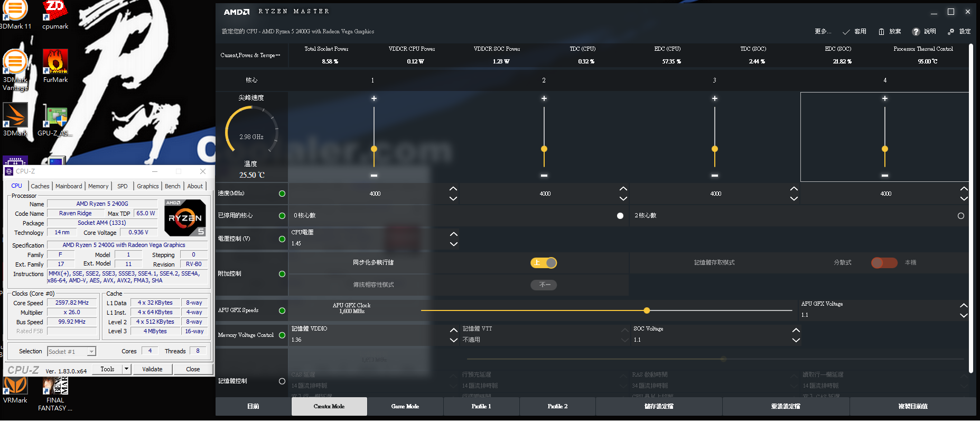This screenshot has width=980, height=421.
Task: Open settings via the gears icon
Action: (951, 32)
